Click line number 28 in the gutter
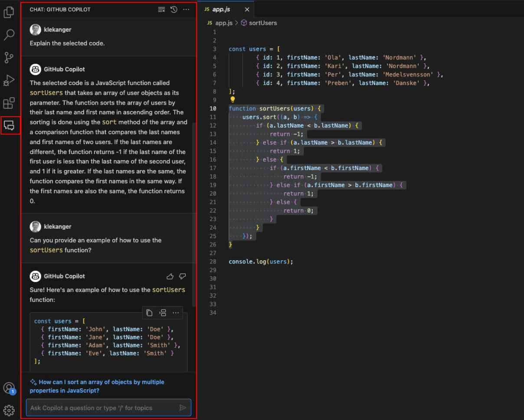524x420 pixels. [x=213, y=262]
